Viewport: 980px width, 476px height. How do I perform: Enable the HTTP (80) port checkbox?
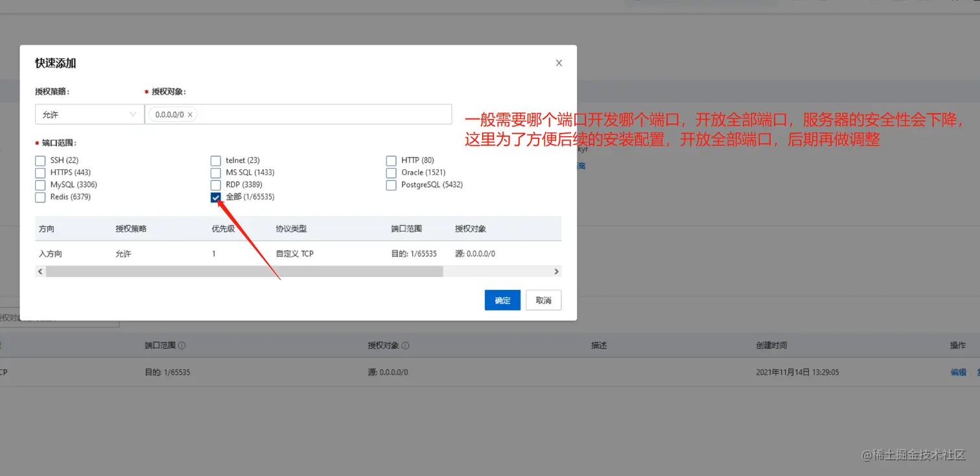391,160
